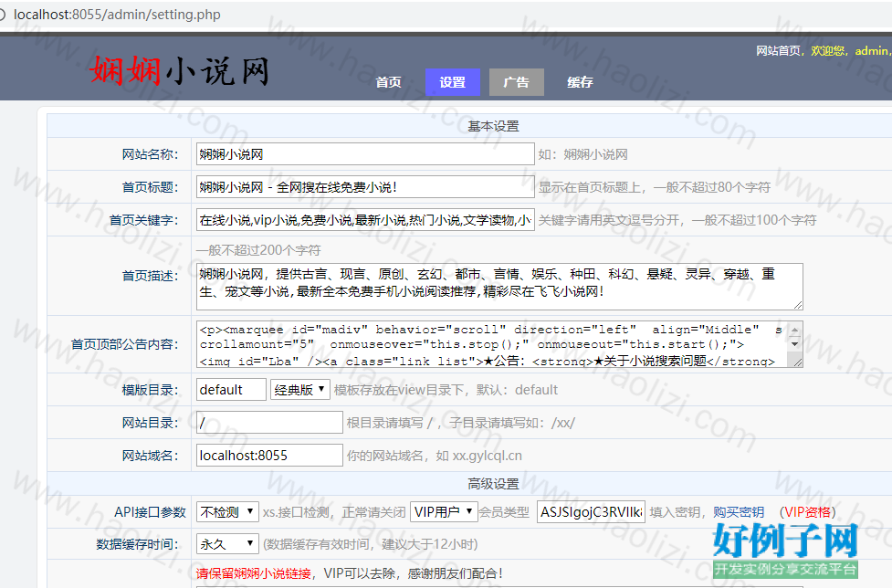The width and height of the screenshot is (892, 588).
Task: Focus the 网站名称 input field
Action: [365, 154]
